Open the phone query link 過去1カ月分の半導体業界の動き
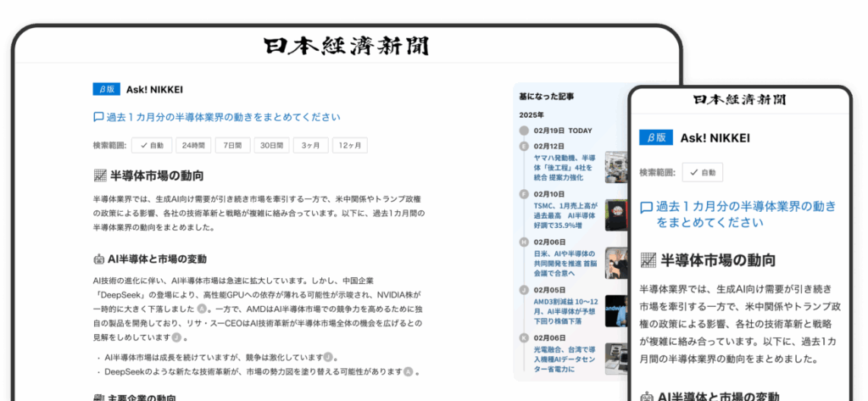Screen dimensions: 868x401 [746, 214]
